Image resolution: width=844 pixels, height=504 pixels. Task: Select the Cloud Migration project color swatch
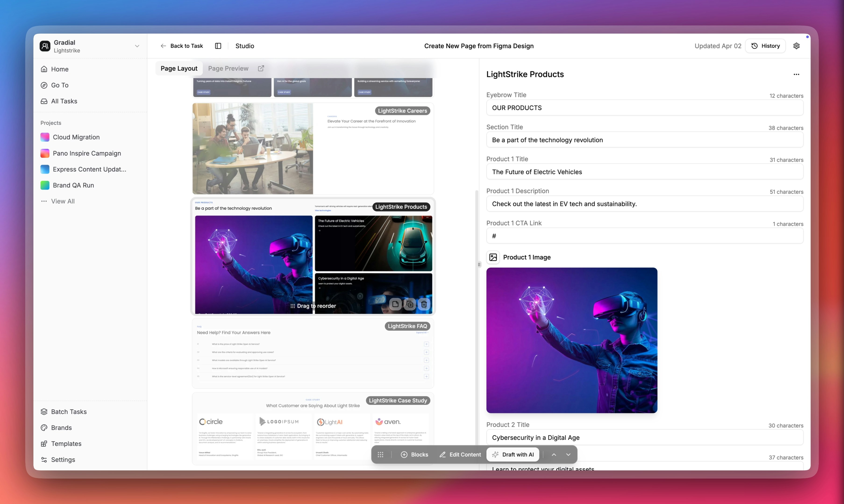click(x=45, y=137)
